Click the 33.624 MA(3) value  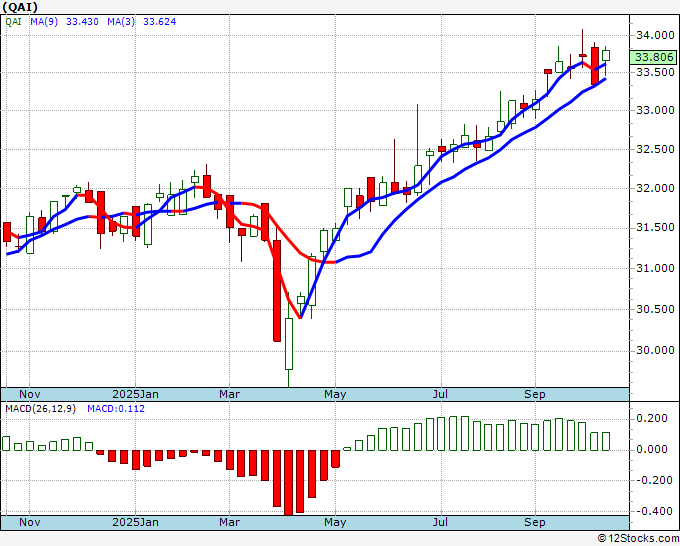coord(160,22)
